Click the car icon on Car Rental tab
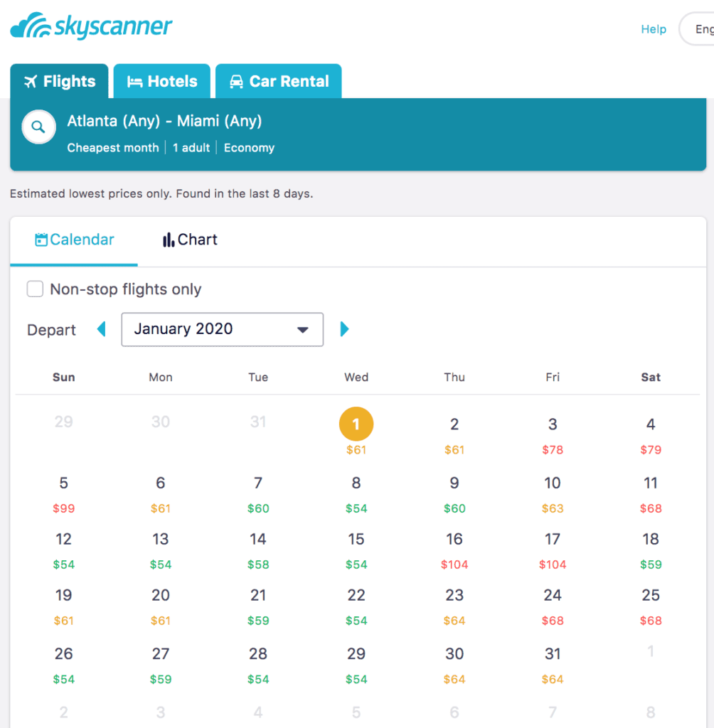This screenshot has width=714, height=728. click(235, 81)
